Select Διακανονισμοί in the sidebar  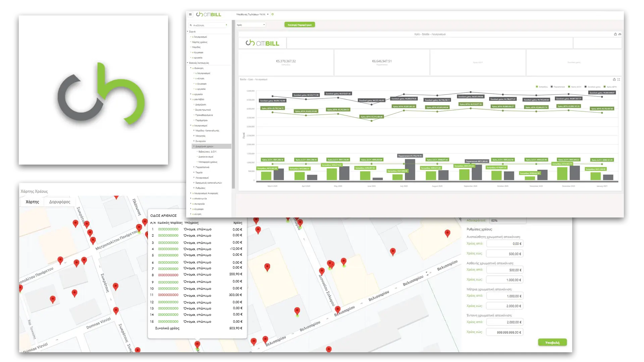206,157
